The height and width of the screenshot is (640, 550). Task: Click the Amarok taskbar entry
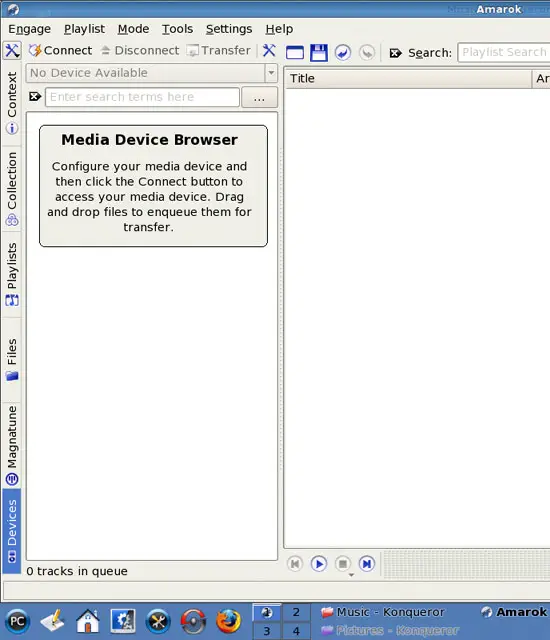coord(514,612)
